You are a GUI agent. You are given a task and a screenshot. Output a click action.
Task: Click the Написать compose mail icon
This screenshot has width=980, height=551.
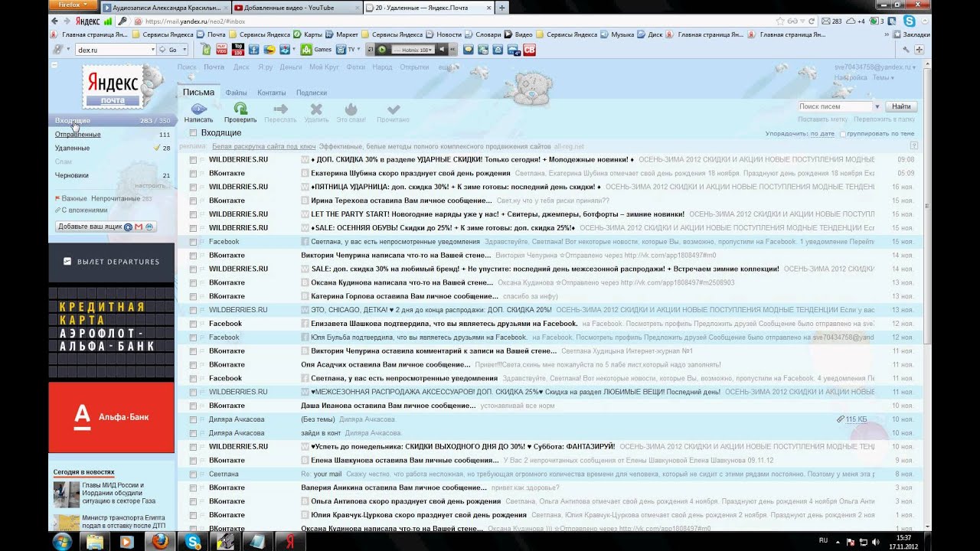[x=198, y=109]
